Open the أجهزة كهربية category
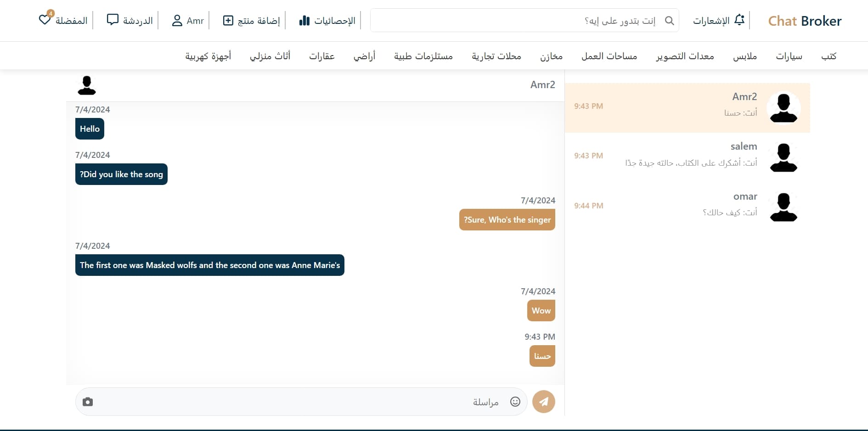The image size is (868, 431). (x=208, y=56)
